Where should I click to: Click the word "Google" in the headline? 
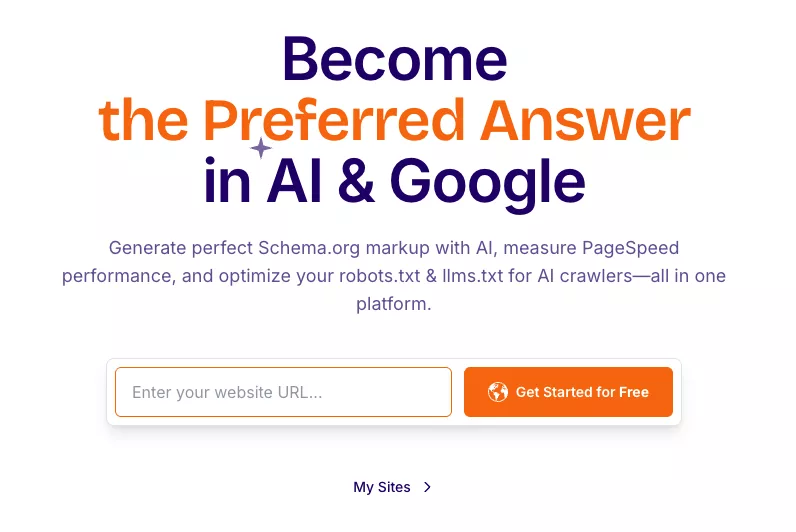click(487, 182)
